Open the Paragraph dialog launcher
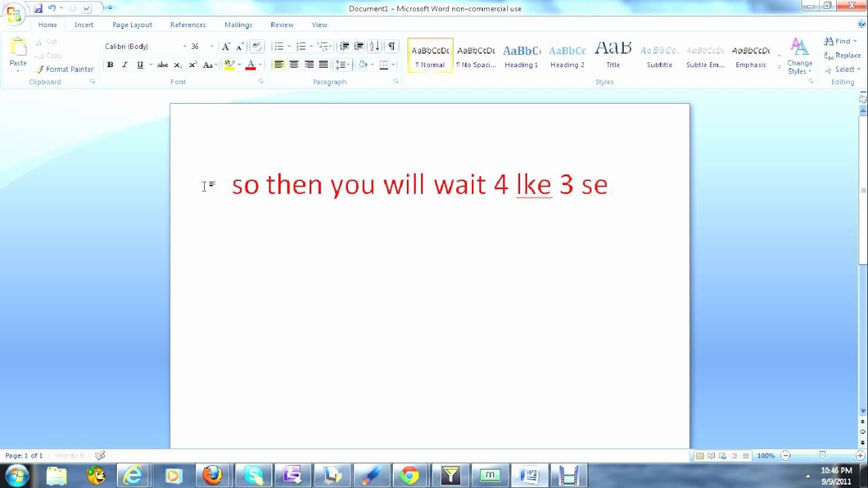868x488 pixels. point(396,82)
